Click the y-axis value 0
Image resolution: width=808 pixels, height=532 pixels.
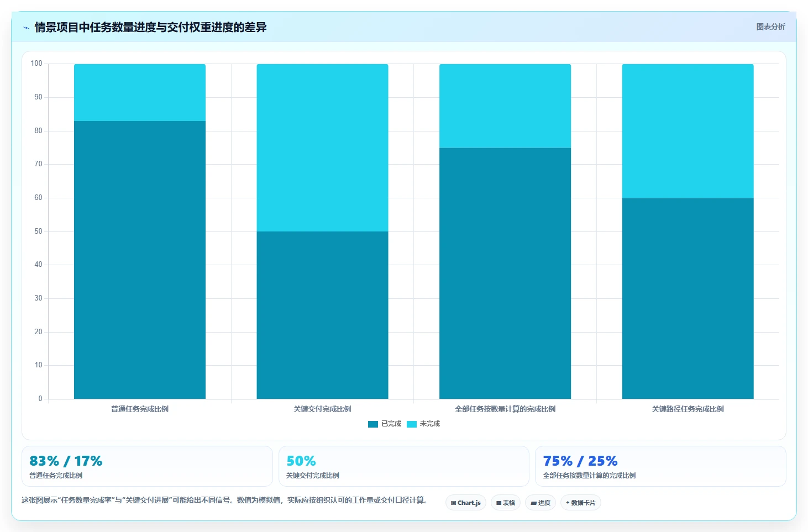[40, 399]
